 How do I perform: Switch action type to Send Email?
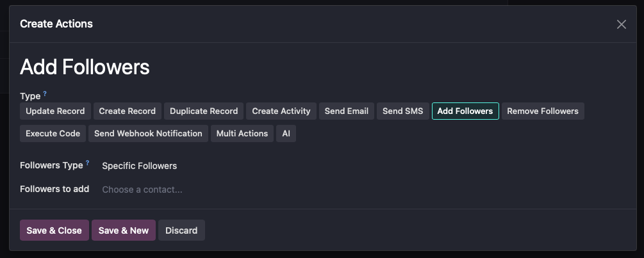coord(346,111)
